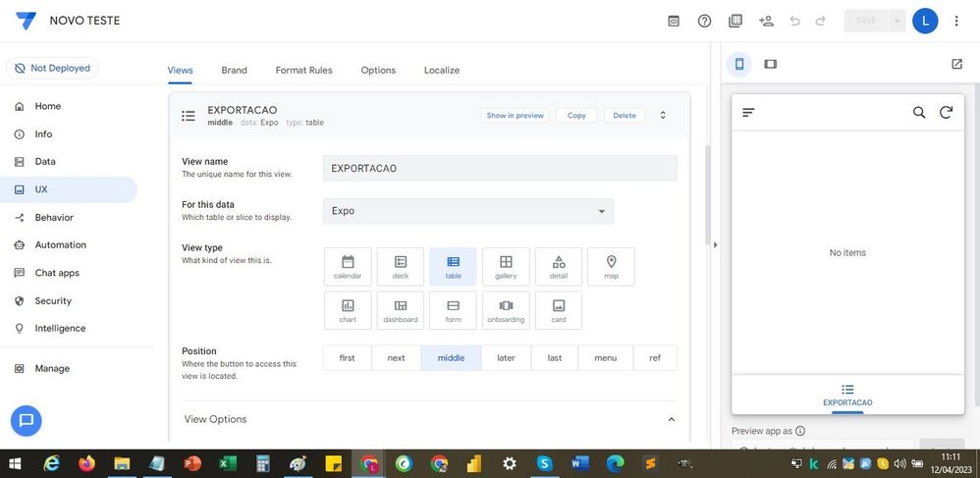Open the SAVE button dropdown arrow
Screen dimensions: 980x478
tap(897, 21)
